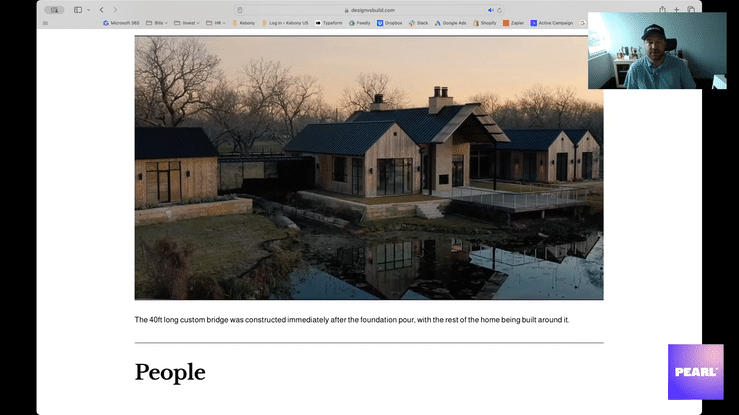Viewport: 739px width, 415px height.
Task: Show the tab overview icon
Action: click(x=691, y=9)
